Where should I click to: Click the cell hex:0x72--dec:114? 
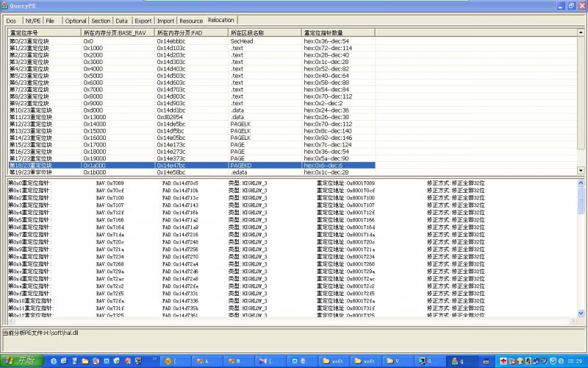[x=328, y=48]
